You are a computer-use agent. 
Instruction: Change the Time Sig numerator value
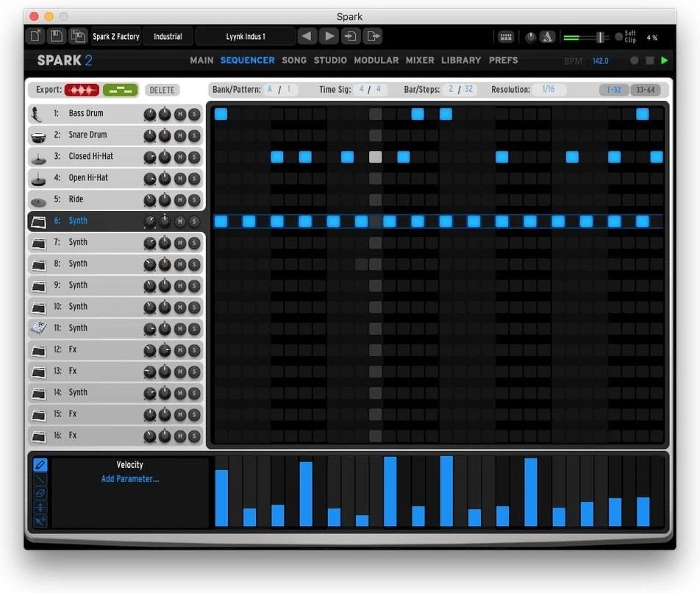361,89
